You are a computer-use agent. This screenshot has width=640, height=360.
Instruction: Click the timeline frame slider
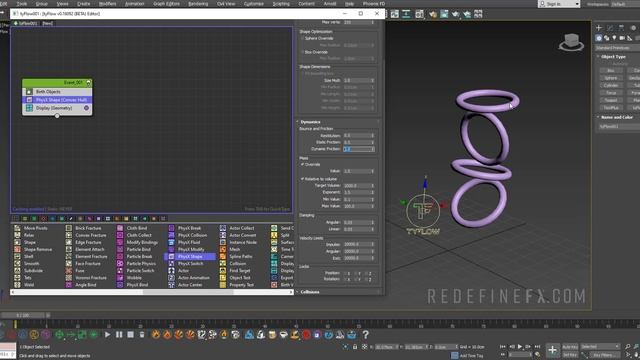(x=23, y=315)
